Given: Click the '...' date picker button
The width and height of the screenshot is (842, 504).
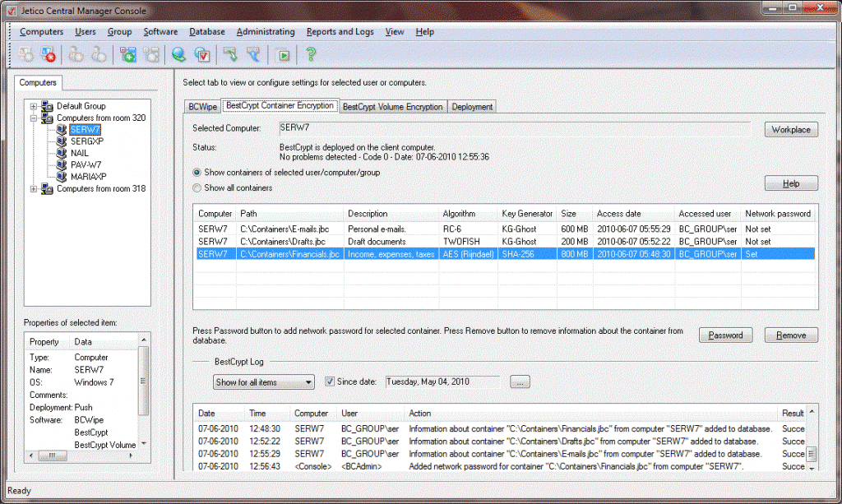Looking at the screenshot, I should (520, 382).
